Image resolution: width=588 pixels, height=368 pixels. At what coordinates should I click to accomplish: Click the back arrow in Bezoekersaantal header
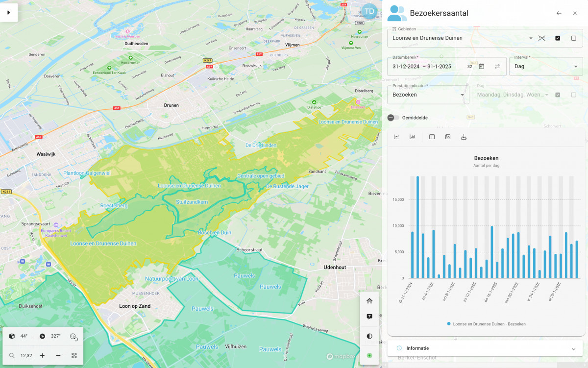tap(559, 13)
